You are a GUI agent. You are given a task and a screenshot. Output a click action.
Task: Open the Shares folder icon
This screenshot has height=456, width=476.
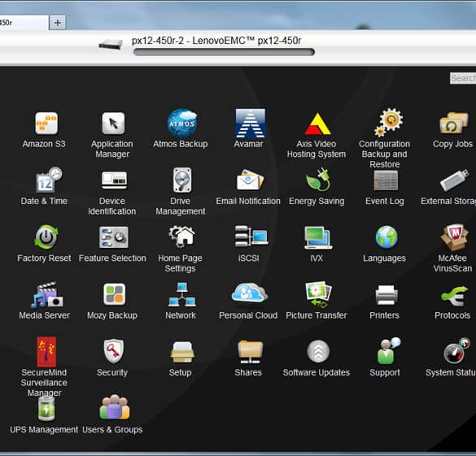250,352
